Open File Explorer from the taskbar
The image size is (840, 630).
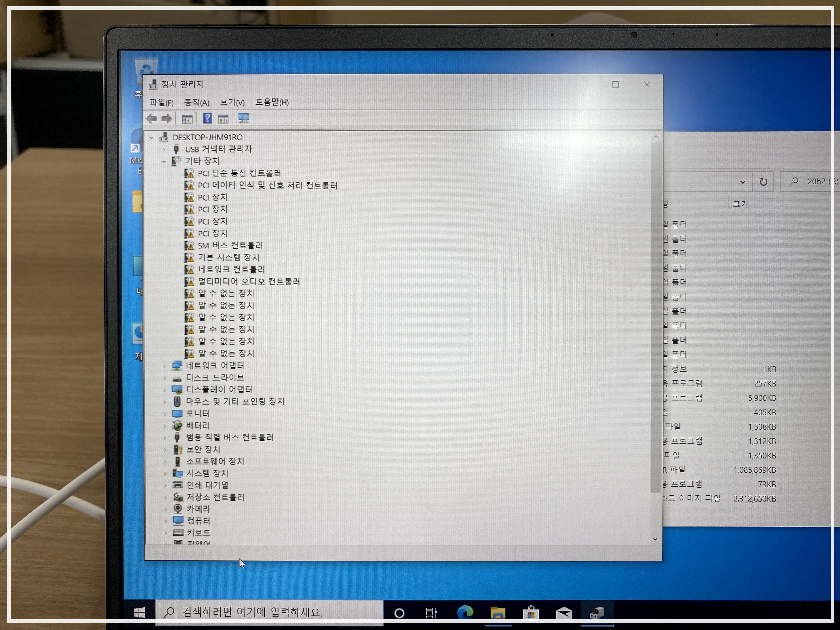pos(498,612)
